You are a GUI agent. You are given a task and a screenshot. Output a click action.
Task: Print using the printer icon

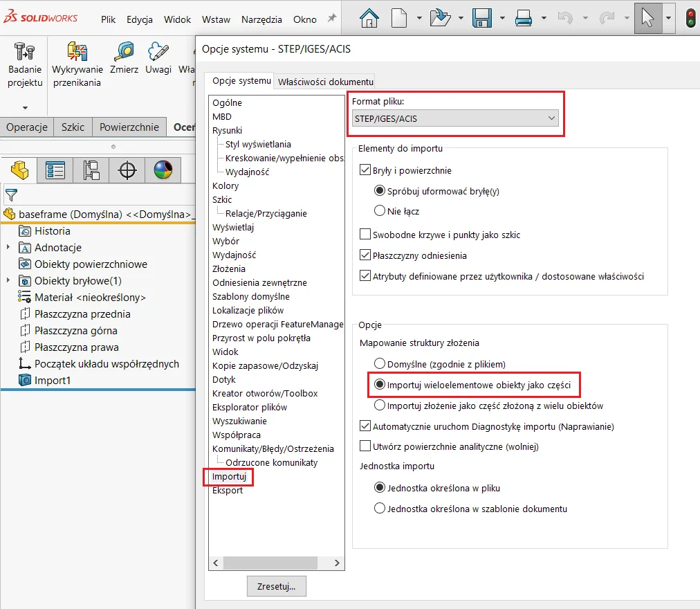point(523,18)
